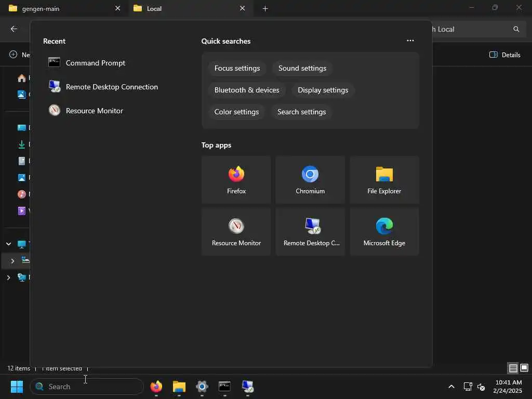The image size is (532, 399).
Task: Click the search magnifier in File Explorer
Action: tap(516, 29)
